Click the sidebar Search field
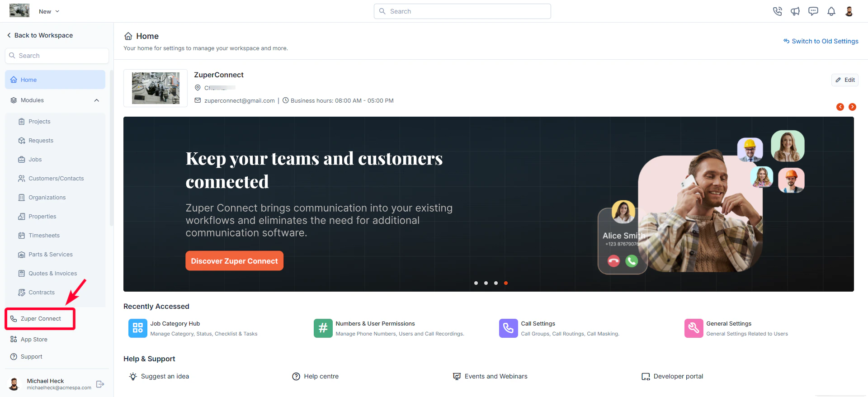This screenshot has width=868, height=397. click(57, 56)
